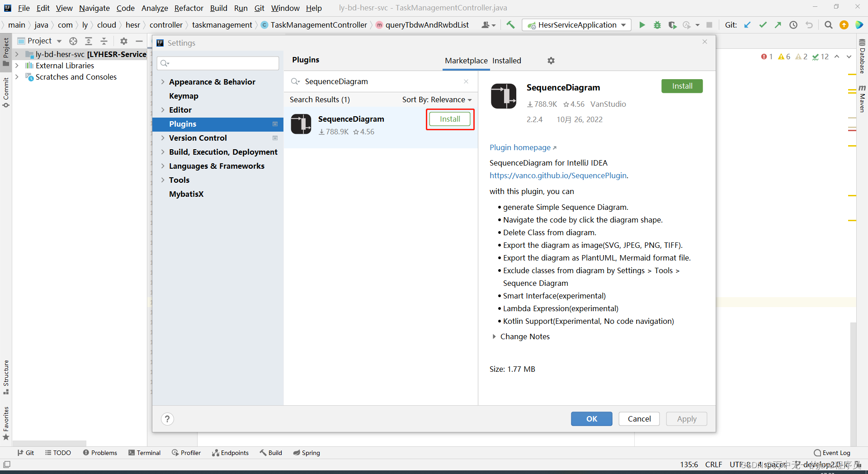
Task: Click the Run application play icon
Action: point(642,25)
